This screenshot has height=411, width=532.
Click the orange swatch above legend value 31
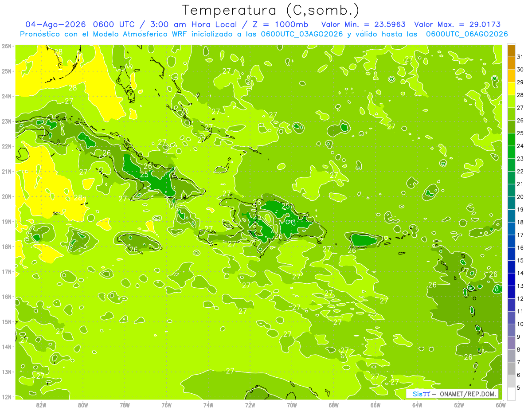click(x=511, y=51)
